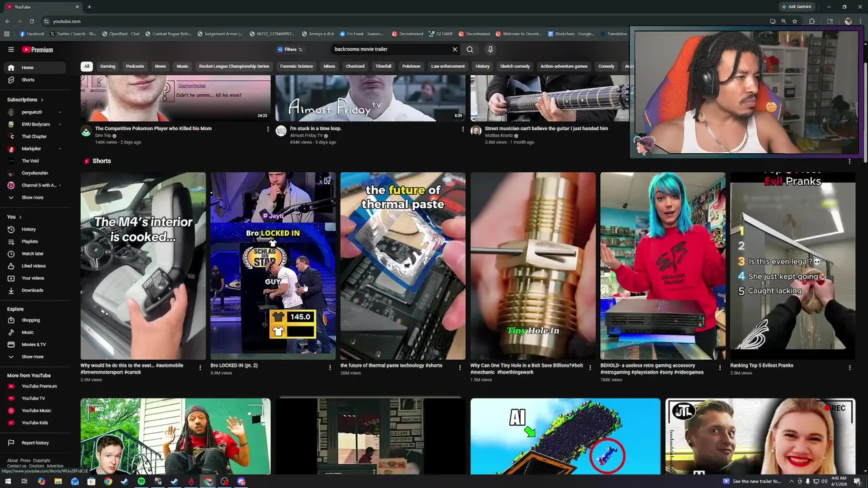This screenshot has width=868, height=488.
Task: Open EWU Bodycam channel
Action: pyautogui.click(x=35, y=124)
